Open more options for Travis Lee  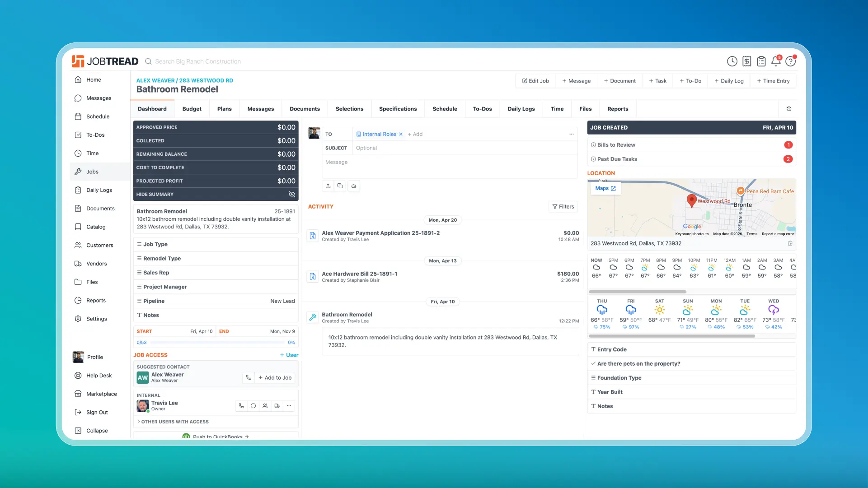click(289, 406)
